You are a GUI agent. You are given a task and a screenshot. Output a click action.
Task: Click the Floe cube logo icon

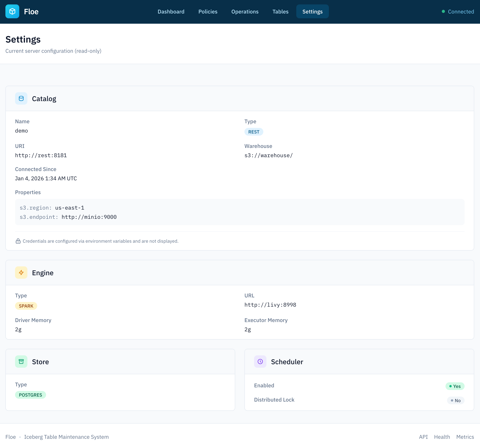coord(12,11)
